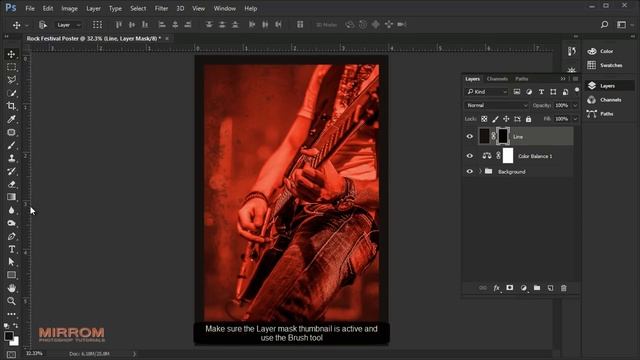
Task: Select the Rectangular Marquee tool
Action: (11, 67)
